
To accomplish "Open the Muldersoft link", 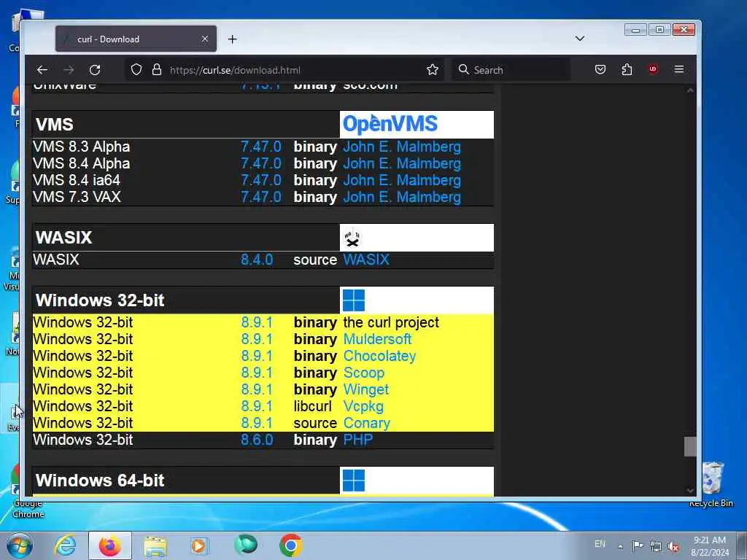I will coord(377,339).
